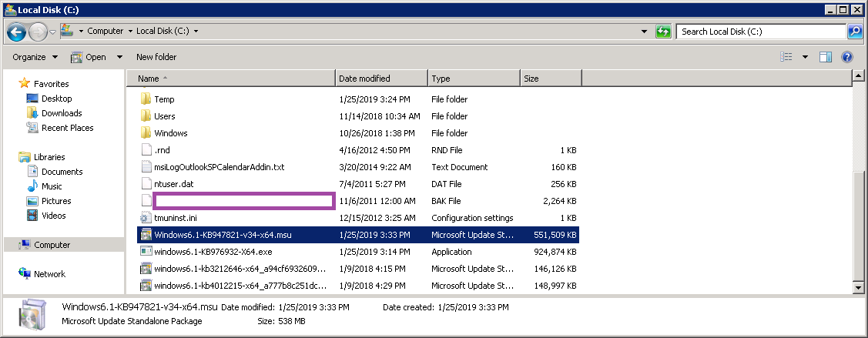Click the search magnifier icon
The width and height of the screenshot is (868, 338).
[x=854, y=32]
